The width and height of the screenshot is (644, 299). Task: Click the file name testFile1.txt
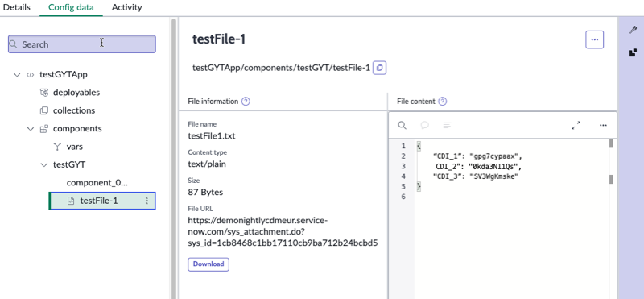click(x=212, y=135)
